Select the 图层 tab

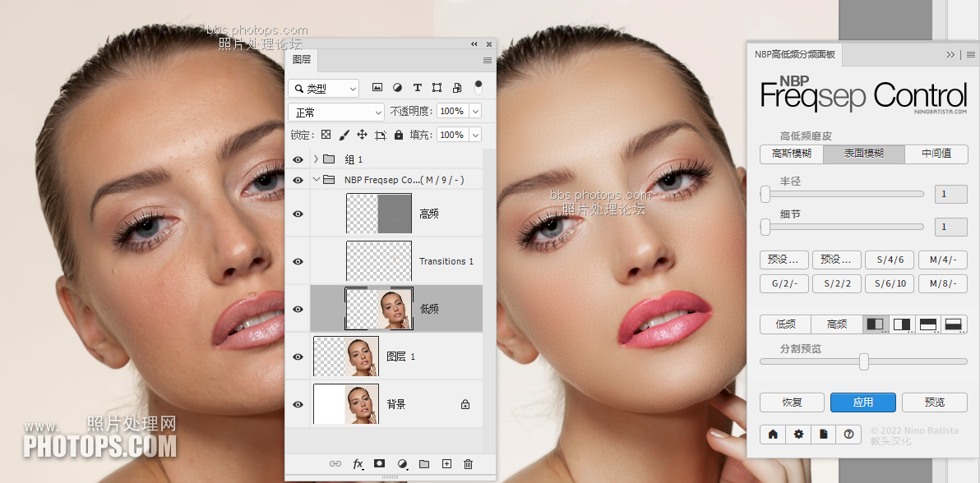point(301,60)
